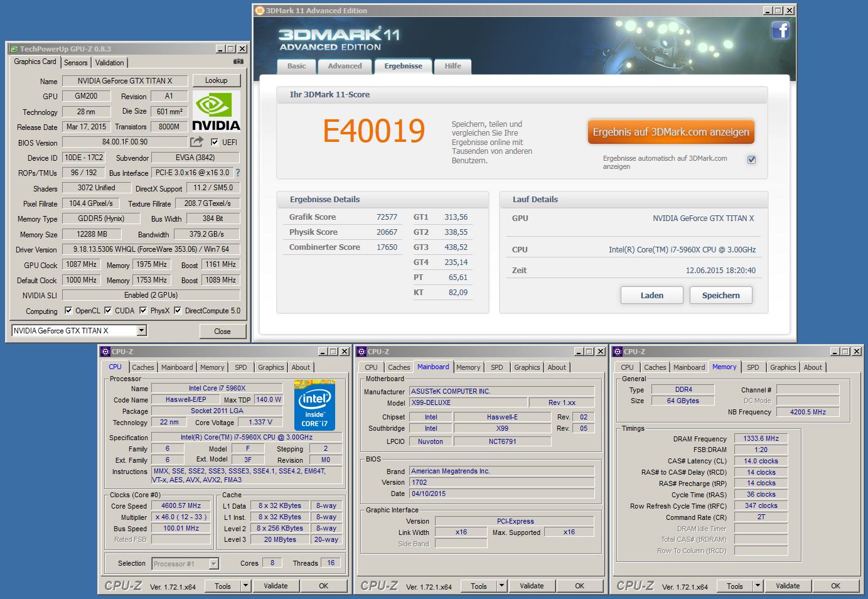Image resolution: width=868 pixels, height=599 pixels.
Task: Toggle the DirectCompute 5.0 checkbox
Action: pyautogui.click(x=178, y=310)
